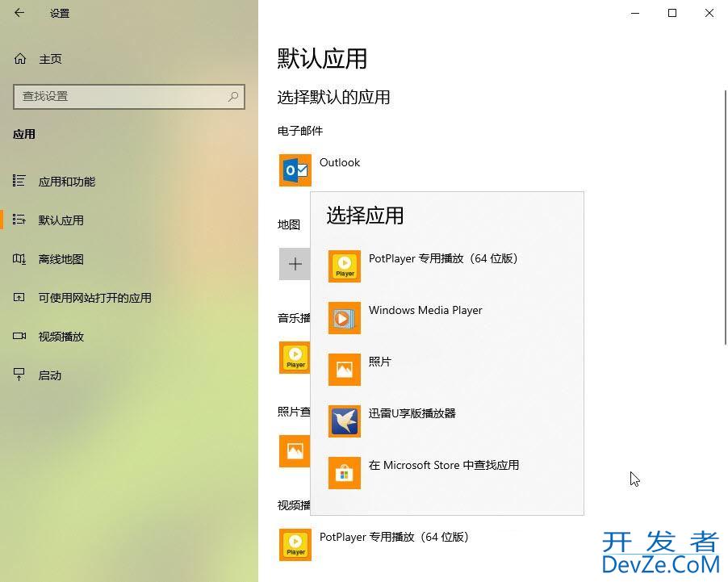728x582 pixels.
Task: Choose Windows Media Player from list
Action: (x=425, y=310)
